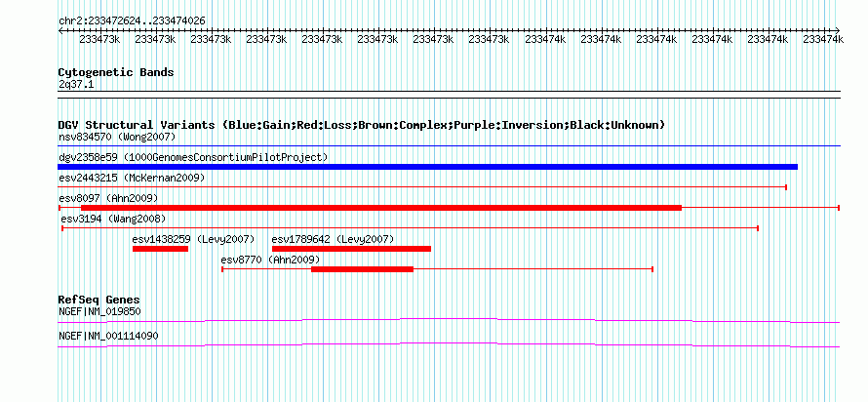Click the magenta NGEF NM_019850 transcript line
Viewport: 868px width, 402px height.
pos(449,321)
